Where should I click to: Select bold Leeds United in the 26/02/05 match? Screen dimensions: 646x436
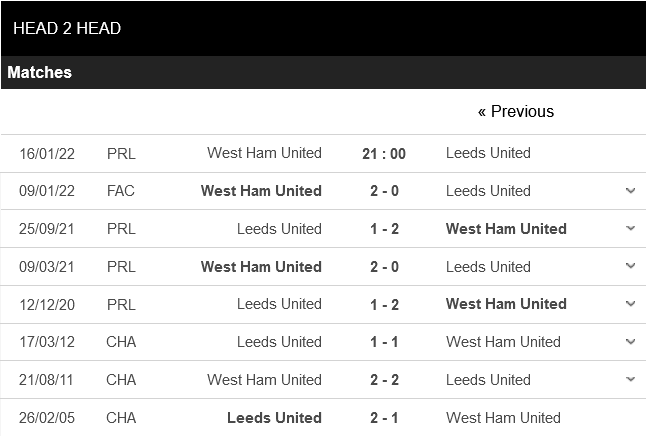pos(274,418)
